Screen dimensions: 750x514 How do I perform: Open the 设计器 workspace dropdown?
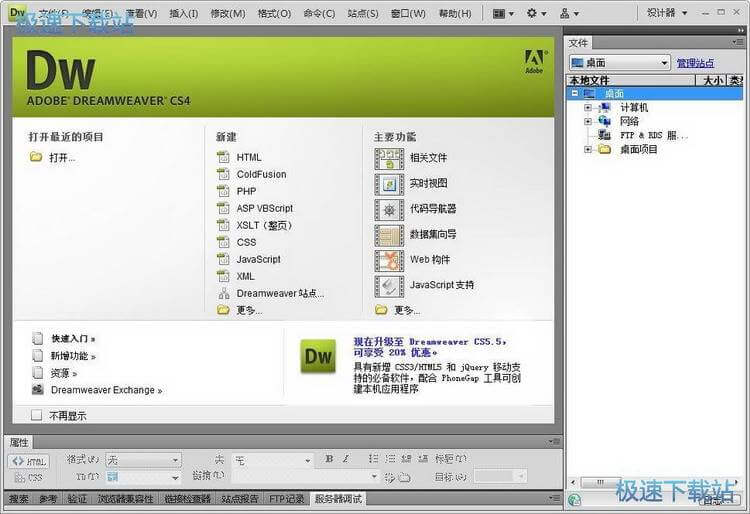[x=666, y=13]
